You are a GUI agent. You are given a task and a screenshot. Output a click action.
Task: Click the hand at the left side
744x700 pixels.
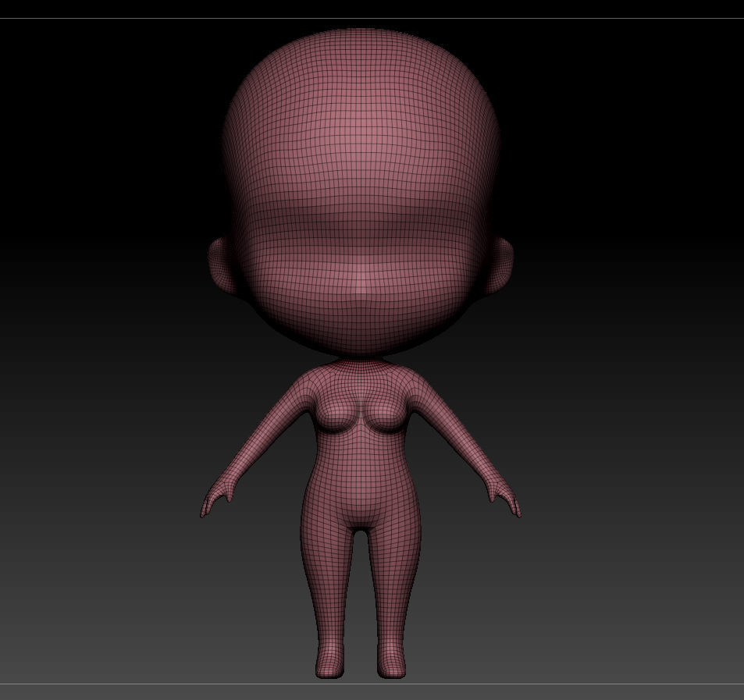point(215,499)
